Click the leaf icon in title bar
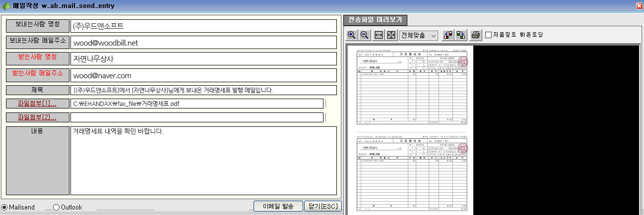The height and width of the screenshot is (215, 644). pyautogui.click(x=6, y=5)
